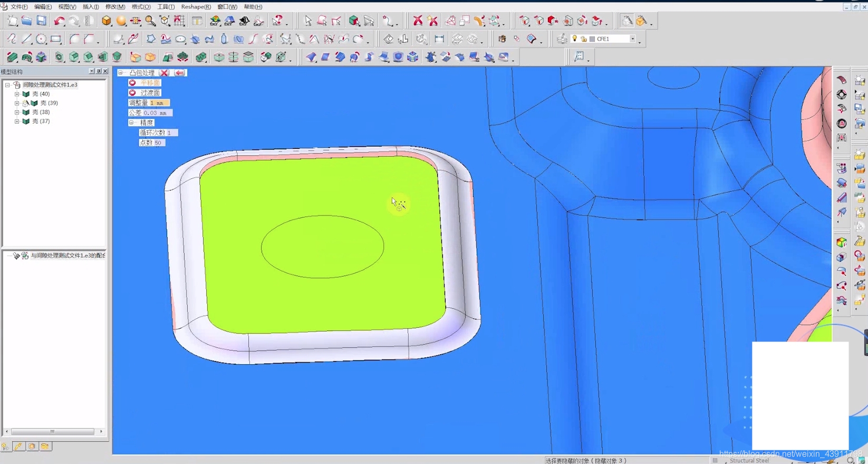
Task: Open the 编辑(E) menu
Action: 43,7
